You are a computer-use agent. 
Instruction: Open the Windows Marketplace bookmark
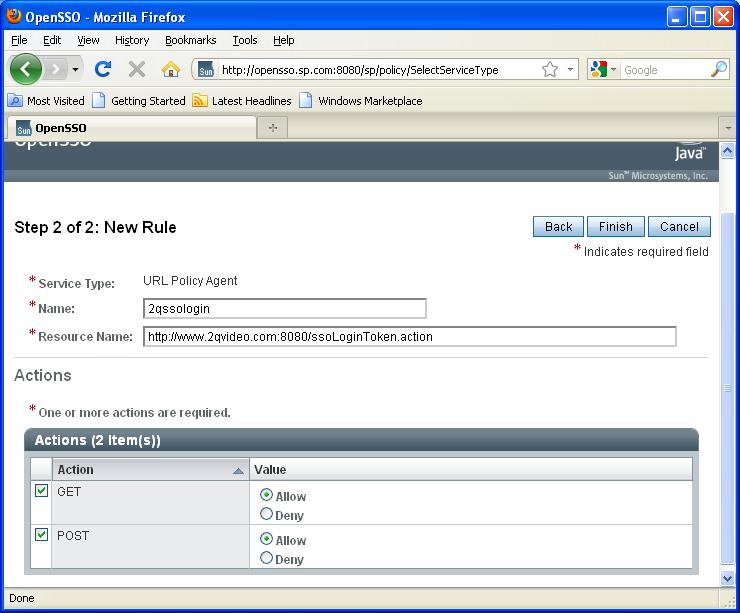[361, 101]
